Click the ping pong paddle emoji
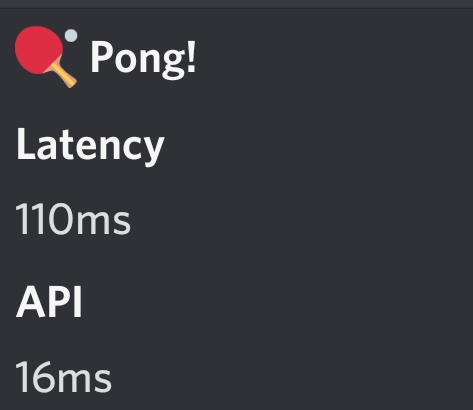Image resolution: width=473 pixels, height=410 pixels. pos(46,57)
